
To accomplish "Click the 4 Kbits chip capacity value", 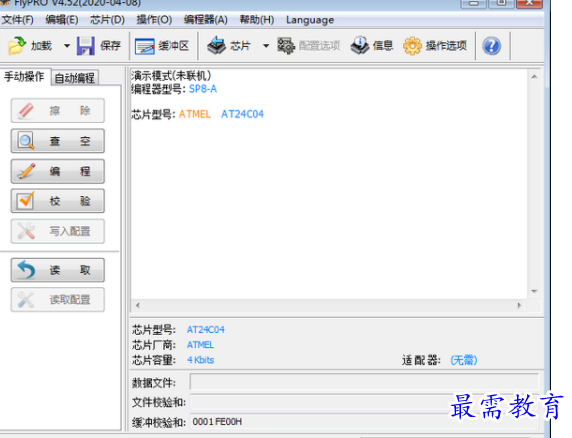I will click(x=201, y=360).
